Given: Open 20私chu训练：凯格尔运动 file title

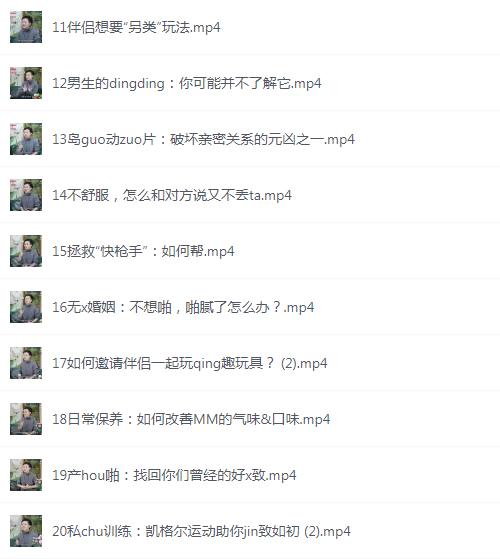Looking at the screenshot, I should pyautogui.click(x=201, y=531).
